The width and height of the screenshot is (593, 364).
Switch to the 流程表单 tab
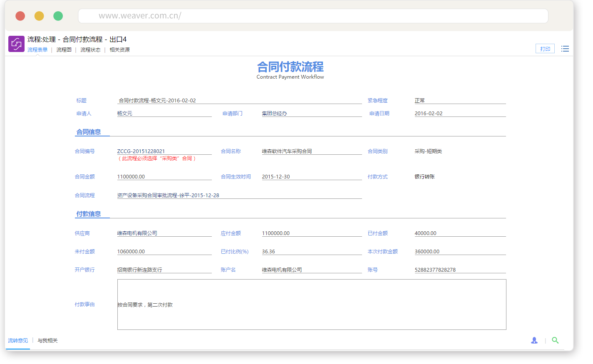point(37,50)
